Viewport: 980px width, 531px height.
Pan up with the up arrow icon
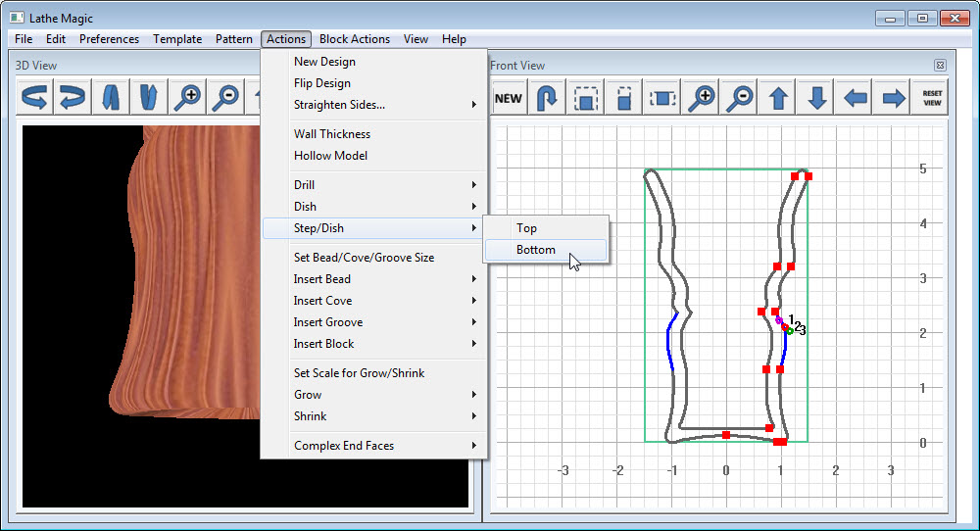click(x=779, y=98)
